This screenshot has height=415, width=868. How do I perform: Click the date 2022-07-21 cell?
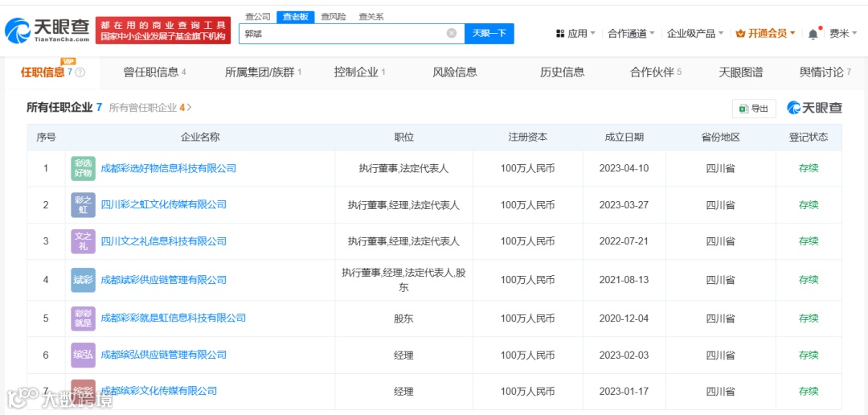tap(624, 241)
